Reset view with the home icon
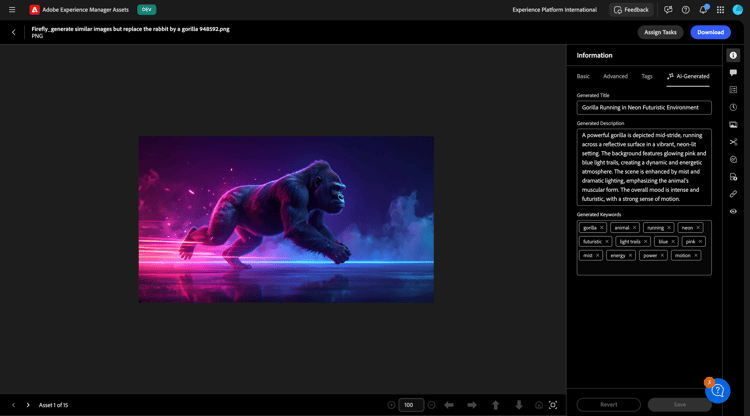This screenshot has width=750, height=416. click(539, 405)
